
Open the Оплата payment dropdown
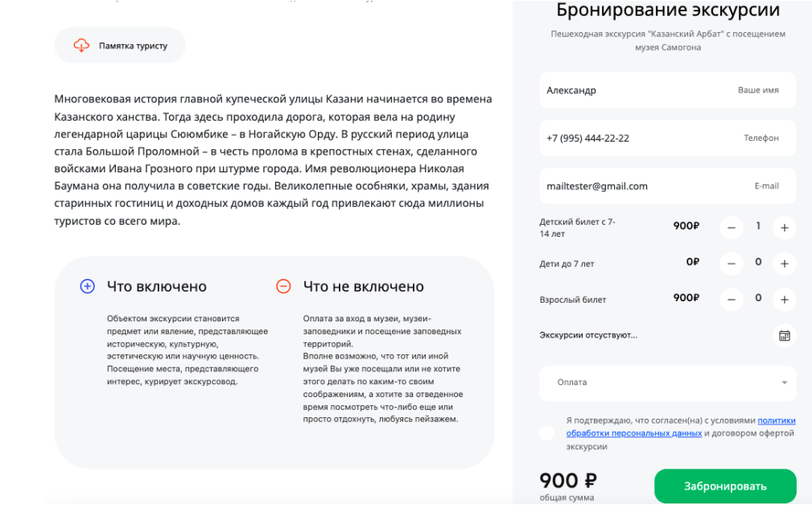(x=660, y=383)
